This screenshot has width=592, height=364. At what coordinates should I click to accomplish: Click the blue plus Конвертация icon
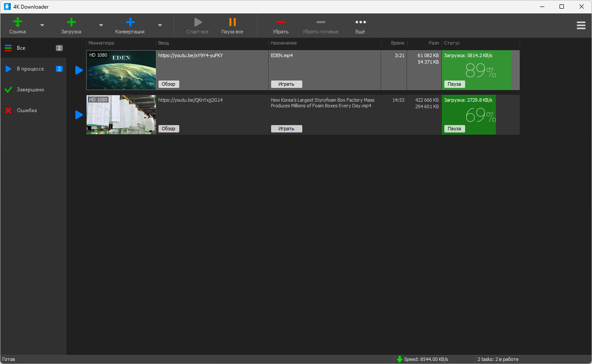point(130,23)
